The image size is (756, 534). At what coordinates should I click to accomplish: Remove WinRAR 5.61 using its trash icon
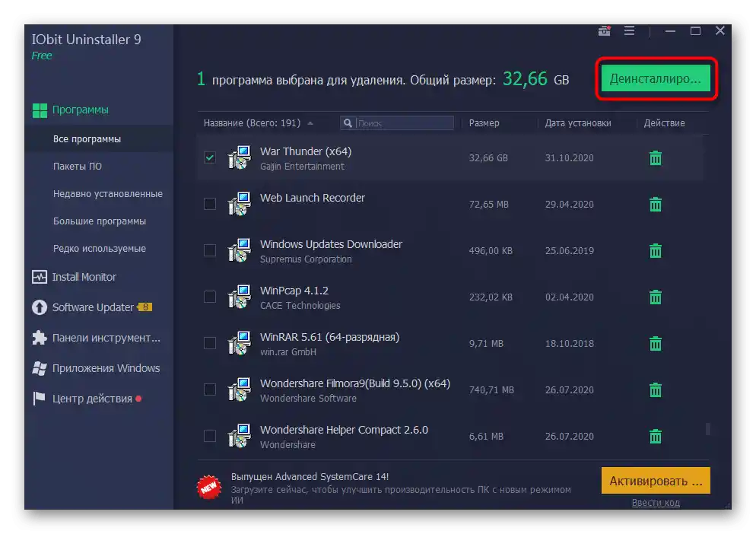[656, 344]
